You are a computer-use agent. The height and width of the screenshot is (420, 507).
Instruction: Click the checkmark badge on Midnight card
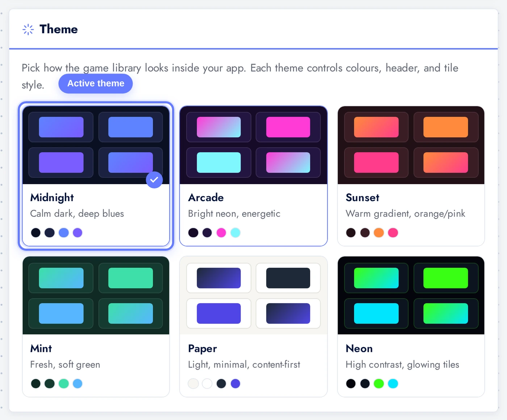tap(154, 180)
